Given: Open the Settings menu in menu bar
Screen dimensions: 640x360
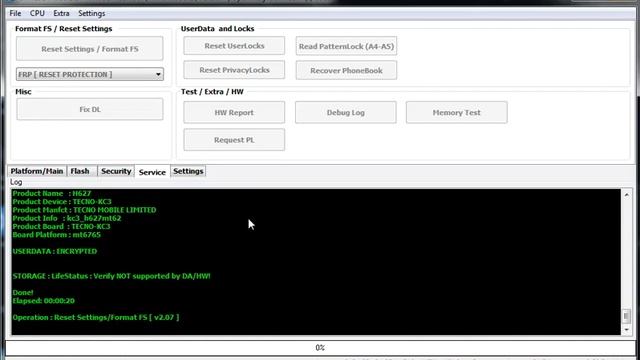Looking at the screenshot, I should coord(91,13).
